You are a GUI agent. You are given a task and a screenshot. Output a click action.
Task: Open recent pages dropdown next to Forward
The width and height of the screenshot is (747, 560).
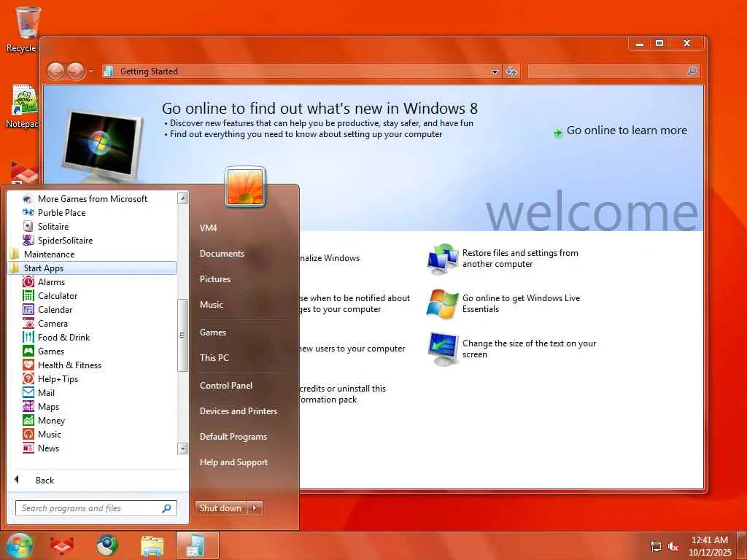tap(91, 71)
